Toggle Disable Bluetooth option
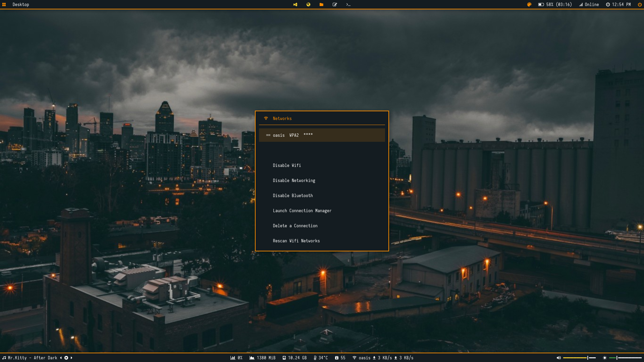 [292, 196]
